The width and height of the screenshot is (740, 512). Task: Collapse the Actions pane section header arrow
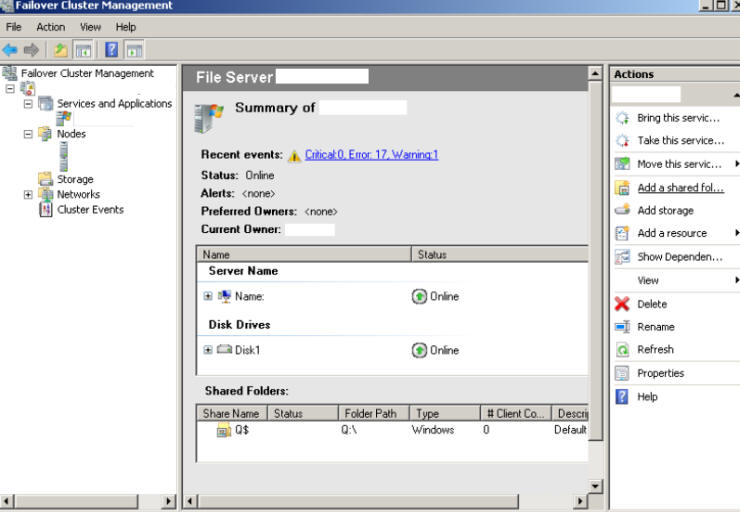736,95
